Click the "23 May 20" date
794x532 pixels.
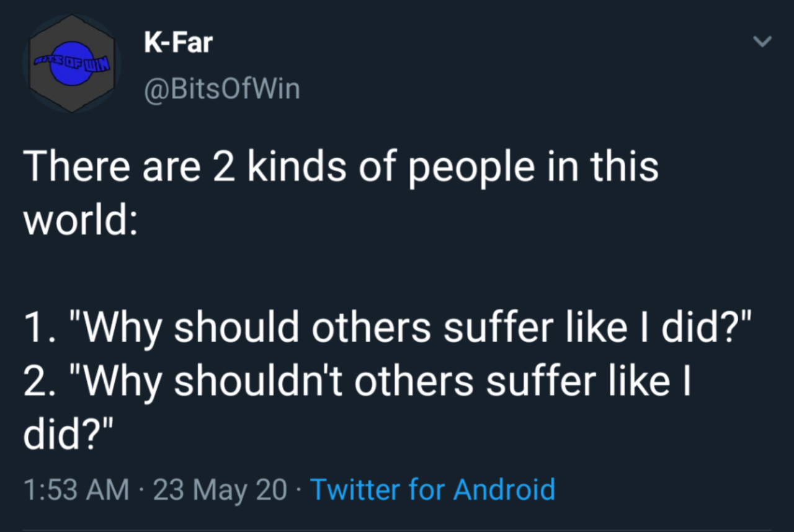point(221,489)
